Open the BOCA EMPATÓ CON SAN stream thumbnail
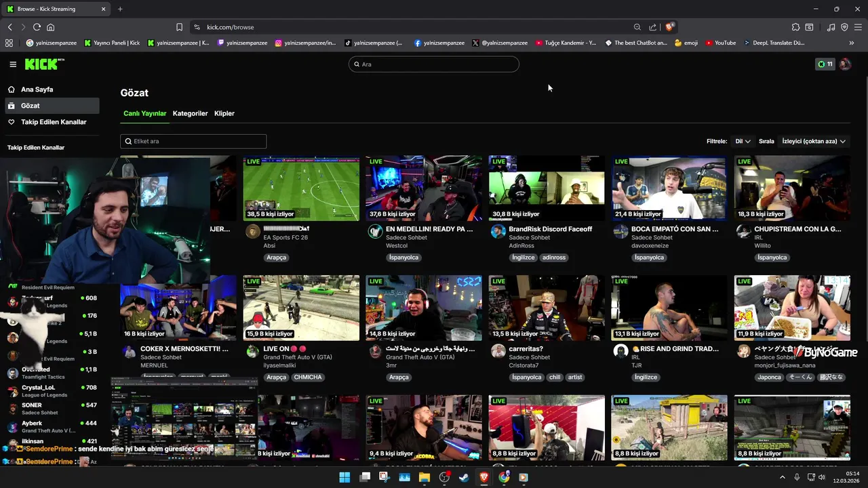Screen dimensions: 868x488 coord(669,188)
